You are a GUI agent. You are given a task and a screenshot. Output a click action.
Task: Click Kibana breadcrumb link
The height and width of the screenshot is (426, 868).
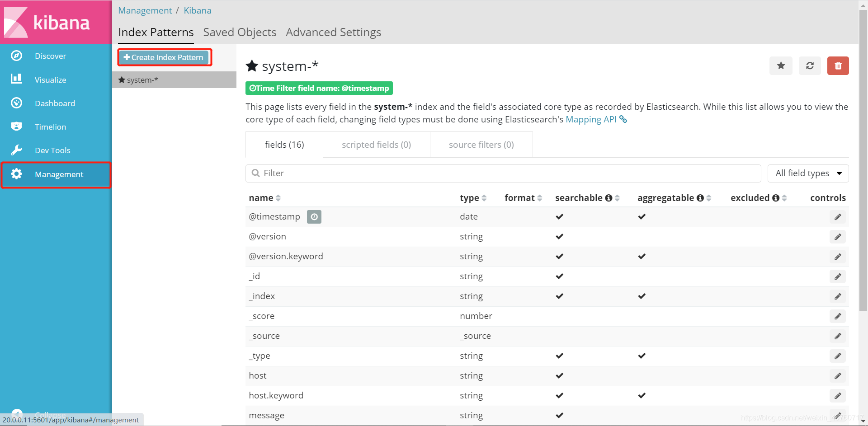(x=198, y=10)
